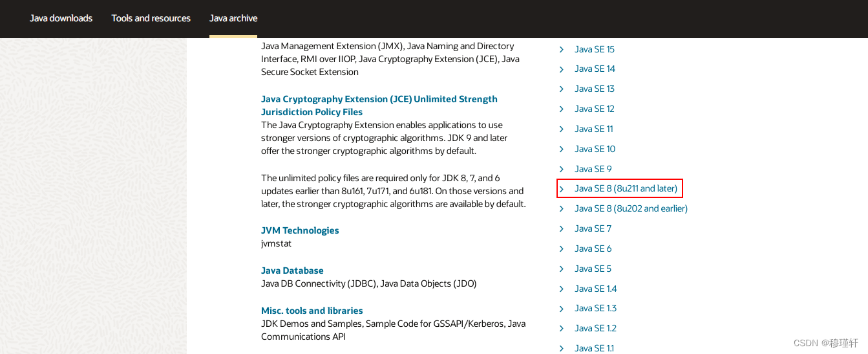This screenshot has height=354, width=868.
Task: Select the Java archive tab
Action: 233,18
